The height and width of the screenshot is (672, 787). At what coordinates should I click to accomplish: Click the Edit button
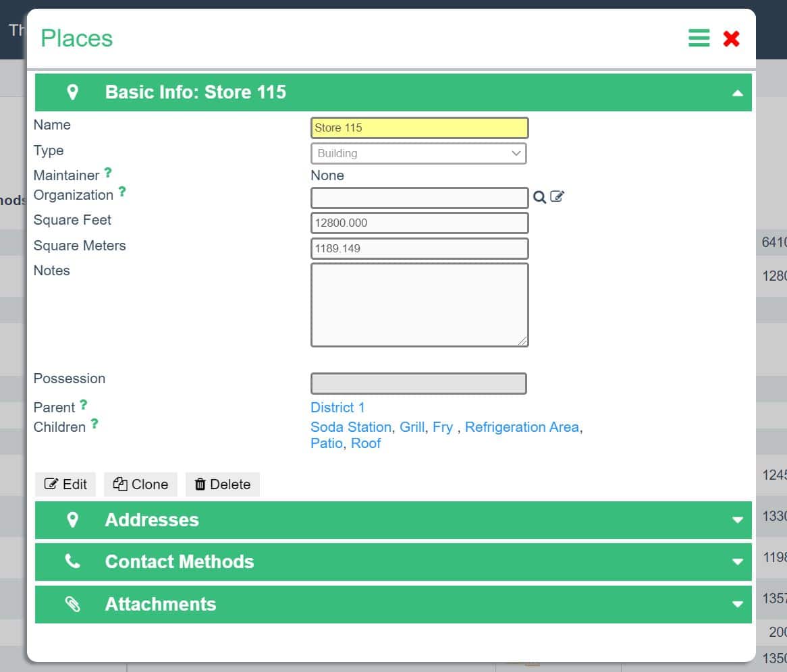tap(65, 484)
